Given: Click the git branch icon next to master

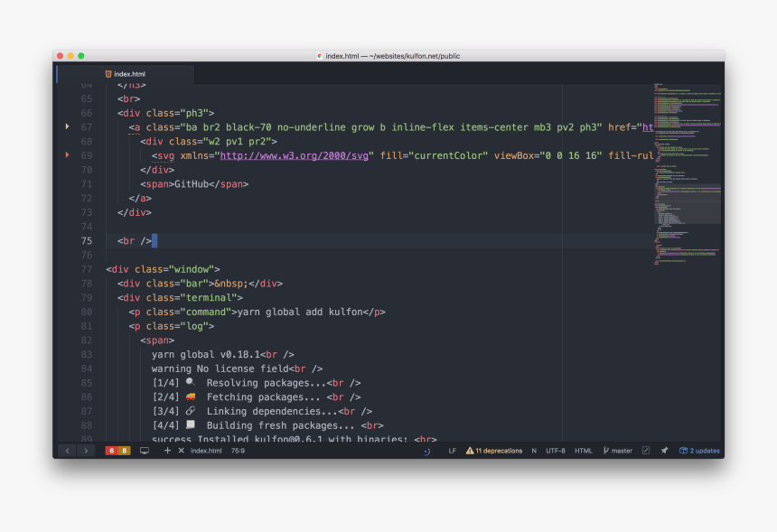Looking at the screenshot, I should (x=605, y=451).
